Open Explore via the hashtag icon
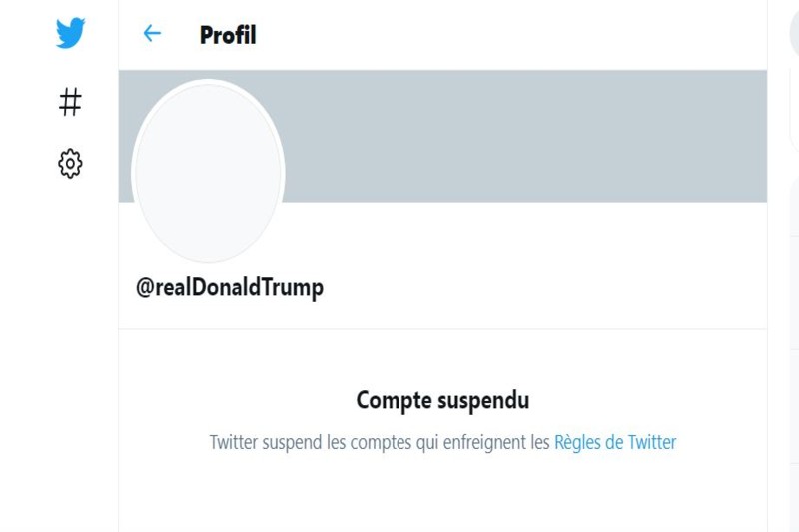This screenshot has height=532, width=799. tap(70, 101)
